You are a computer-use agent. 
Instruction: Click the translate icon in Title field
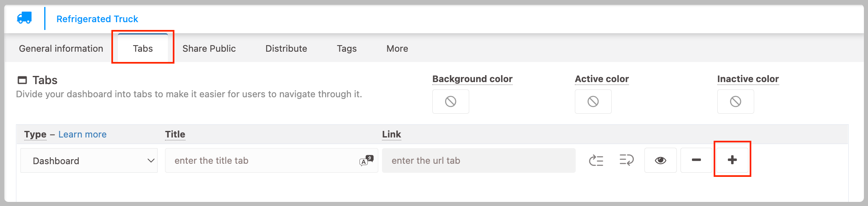[x=366, y=160]
